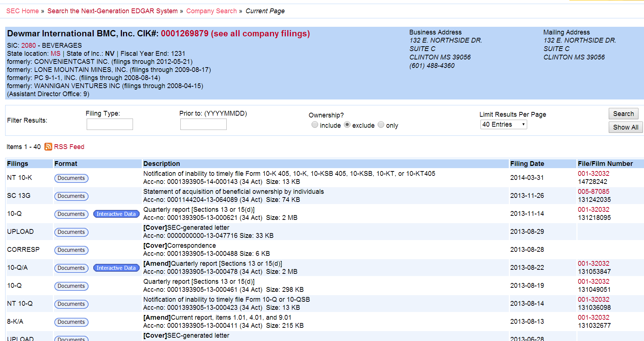Go to SEC Home breadcrumb link

point(22,11)
